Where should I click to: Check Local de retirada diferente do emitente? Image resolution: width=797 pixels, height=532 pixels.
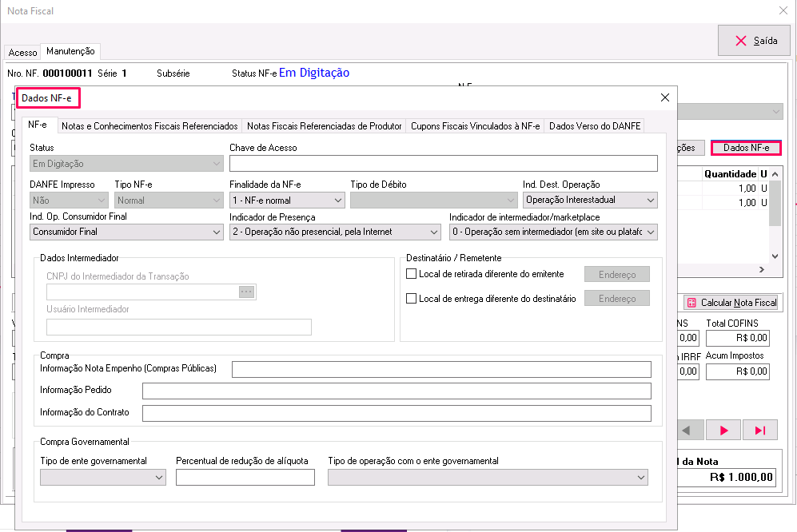(412, 274)
